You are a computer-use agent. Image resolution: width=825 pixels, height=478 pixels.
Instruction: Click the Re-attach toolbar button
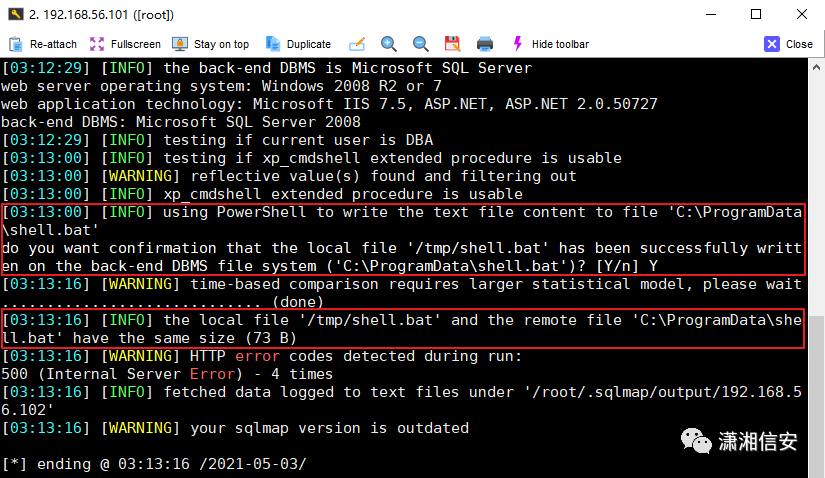coord(43,44)
